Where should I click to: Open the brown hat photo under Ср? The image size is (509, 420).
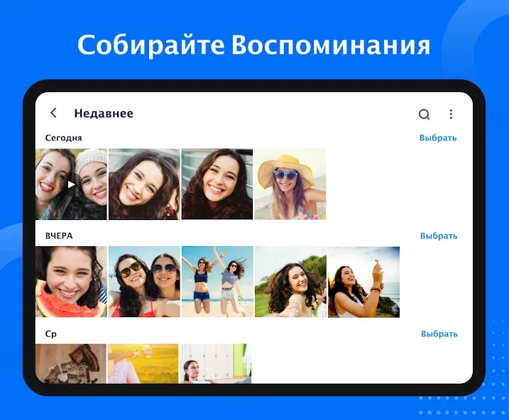(x=71, y=364)
